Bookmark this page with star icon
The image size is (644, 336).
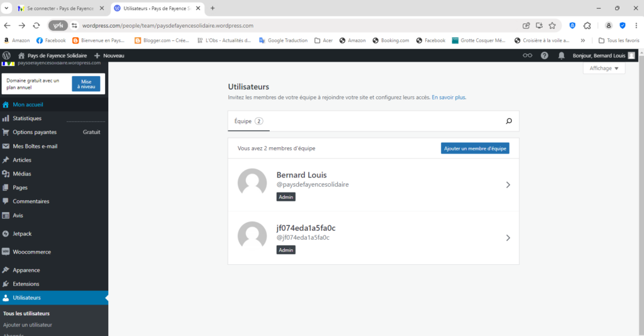(552, 26)
